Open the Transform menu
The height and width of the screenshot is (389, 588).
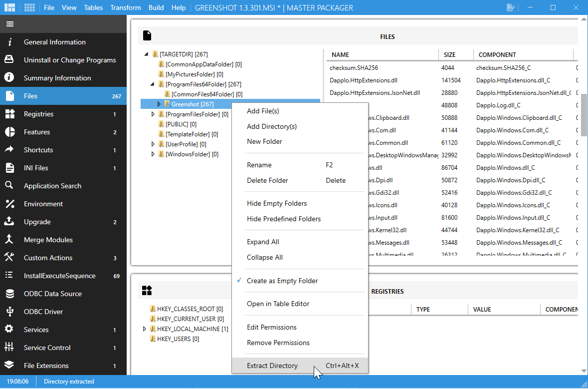pyautogui.click(x=125, y=7)
